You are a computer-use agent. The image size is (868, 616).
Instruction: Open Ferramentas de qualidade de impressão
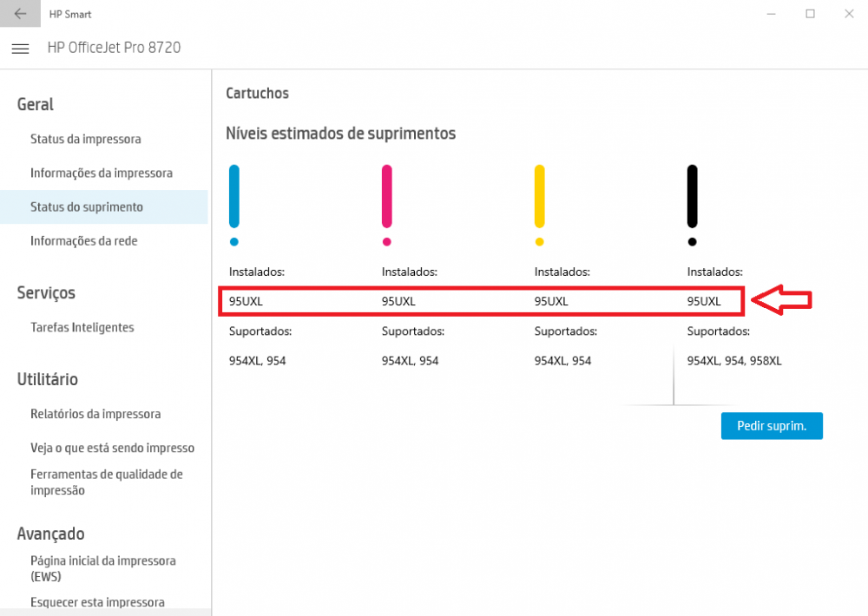point(106,482)
